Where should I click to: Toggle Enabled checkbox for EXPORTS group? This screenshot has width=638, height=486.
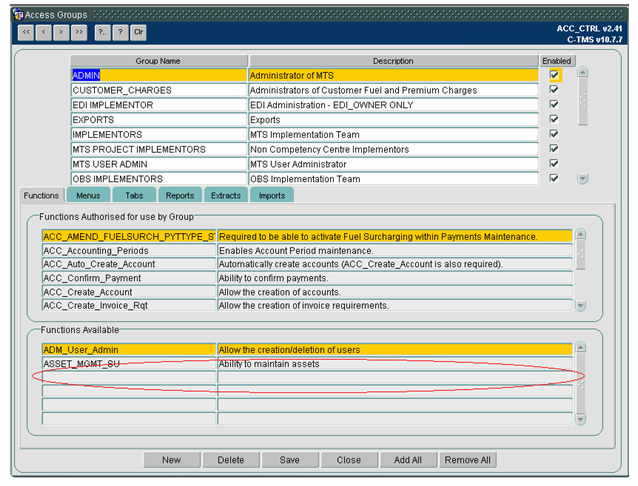pyautogui.click(x=554, y=119)
